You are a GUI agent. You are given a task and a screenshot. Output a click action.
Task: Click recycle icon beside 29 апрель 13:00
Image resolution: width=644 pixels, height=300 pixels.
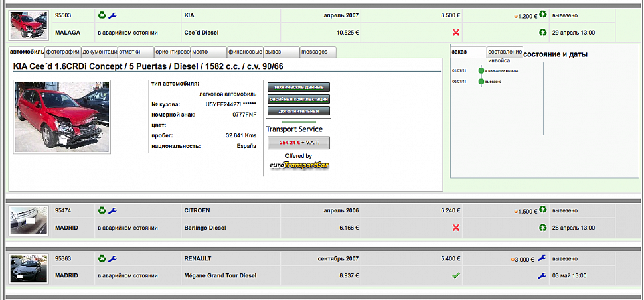543,32
